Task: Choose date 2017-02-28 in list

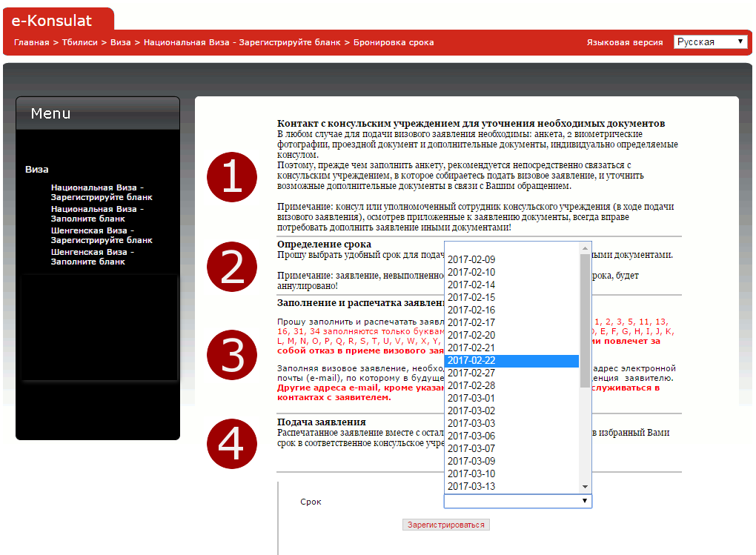Action: coord(511,385)
